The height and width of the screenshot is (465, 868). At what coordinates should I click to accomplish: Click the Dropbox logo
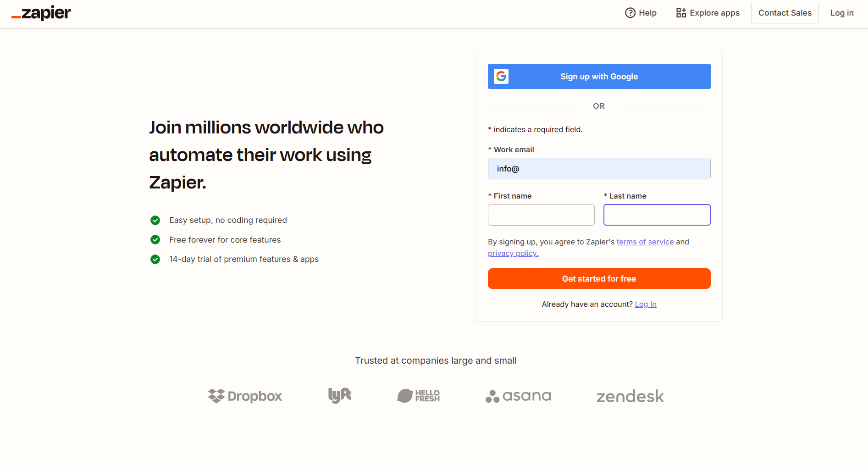245,396
